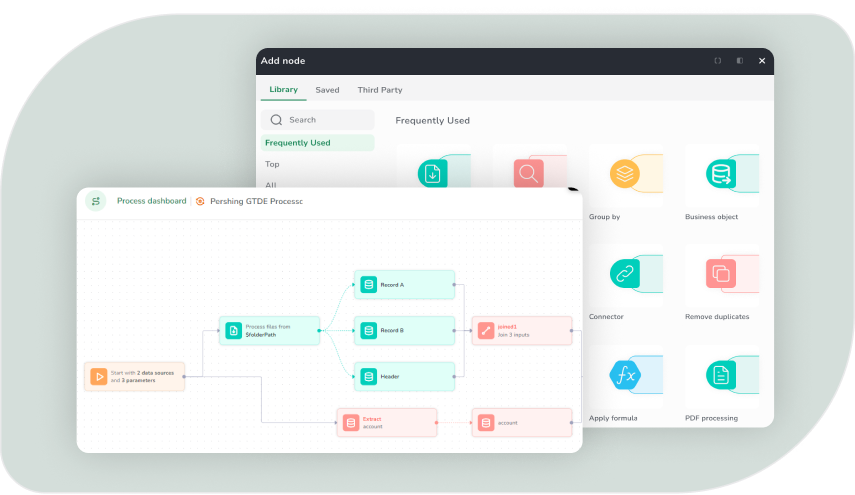Click the green logo in dashboard header

[96, 201]
